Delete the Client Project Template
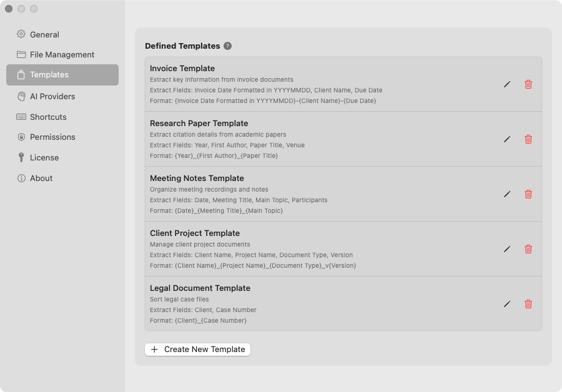 528,249
